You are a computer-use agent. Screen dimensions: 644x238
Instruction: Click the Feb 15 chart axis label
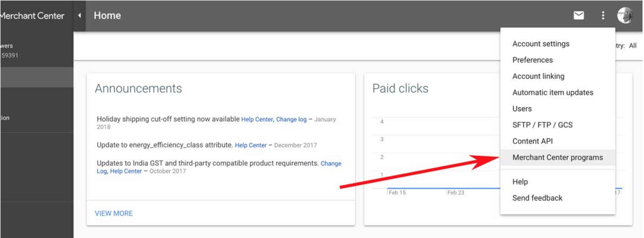pyautogui.click(x=397, y=193)
